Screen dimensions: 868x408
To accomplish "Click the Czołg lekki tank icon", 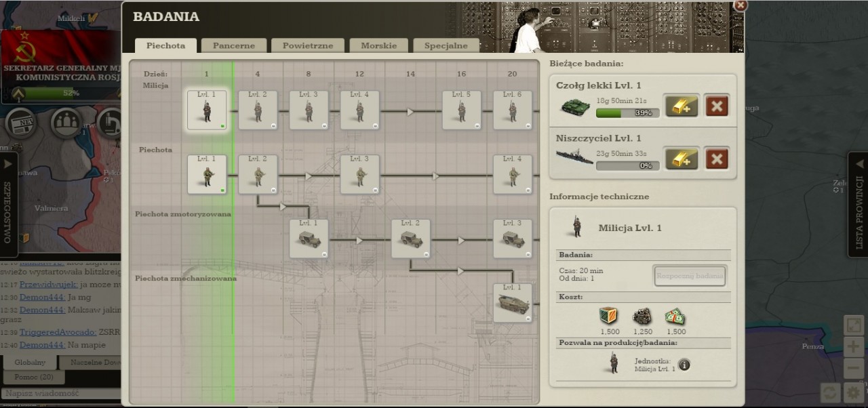I will [x=574, y=107].
